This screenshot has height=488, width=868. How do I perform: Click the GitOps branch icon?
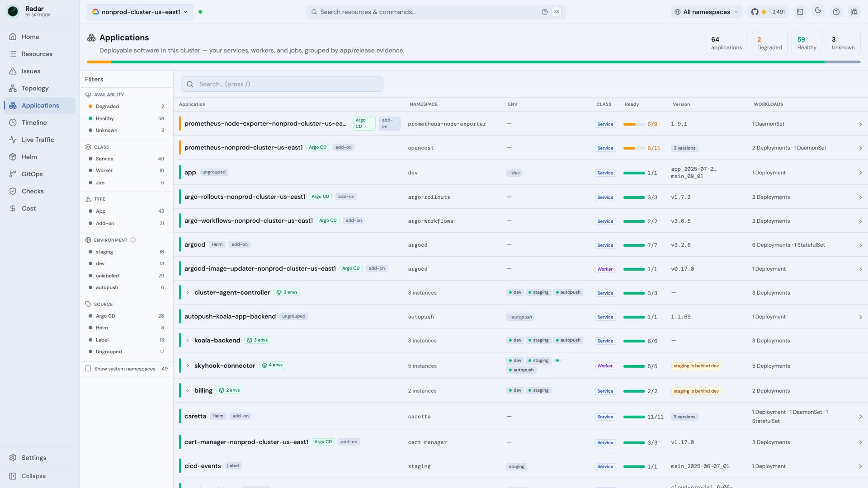pyautogui.click(x=13, y=174)
